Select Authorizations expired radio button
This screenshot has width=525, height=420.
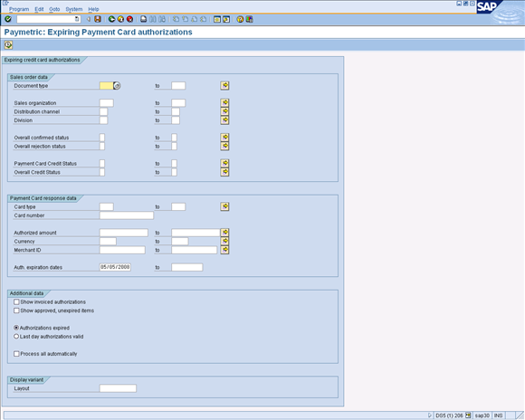16,328
